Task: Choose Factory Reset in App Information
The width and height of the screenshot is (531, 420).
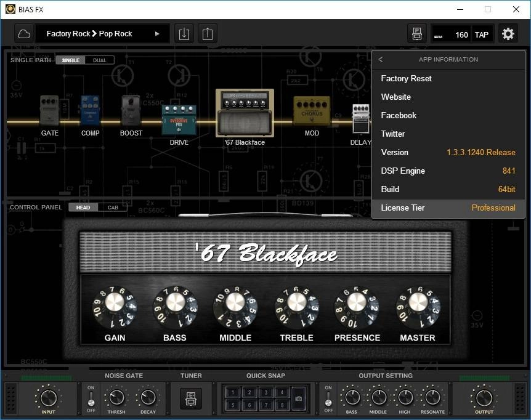Action: pos(448,78)
